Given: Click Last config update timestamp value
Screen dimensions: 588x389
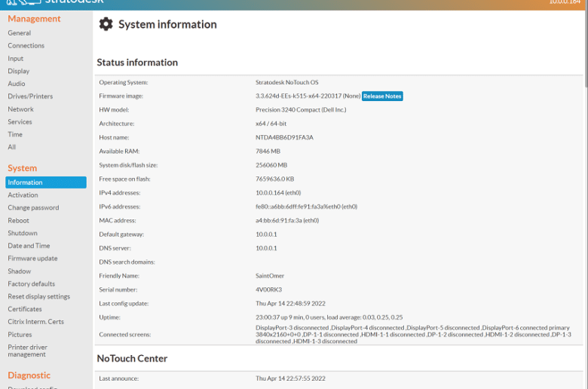Looking at the screenshot, I should click(291, 304).
